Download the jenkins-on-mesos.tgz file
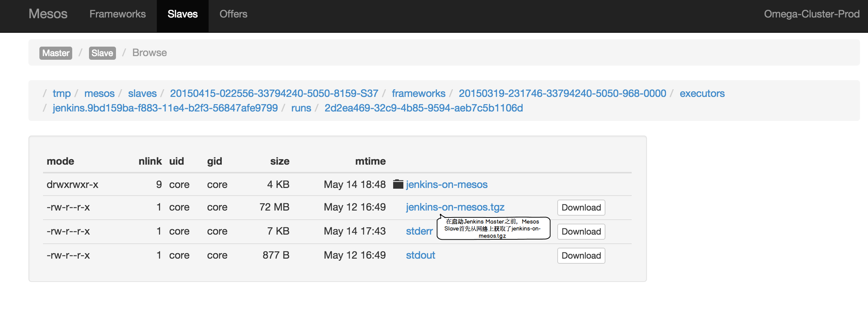 click(x=581, y=208)
